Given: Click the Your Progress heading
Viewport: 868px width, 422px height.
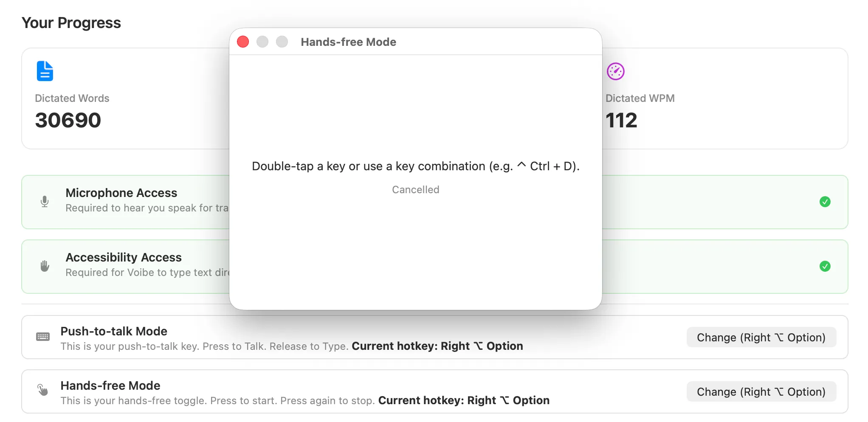Looking at the screenshot, I should [x=71, y=23].
